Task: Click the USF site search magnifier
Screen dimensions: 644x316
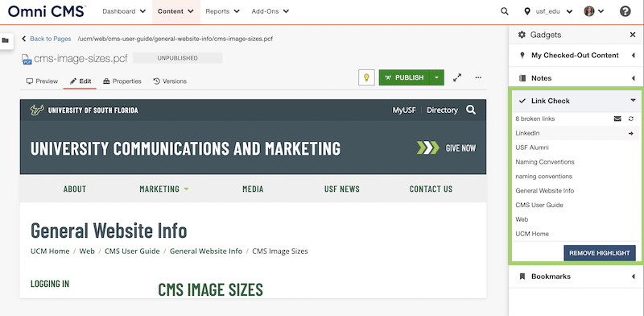Action: [x=471, y=110]
